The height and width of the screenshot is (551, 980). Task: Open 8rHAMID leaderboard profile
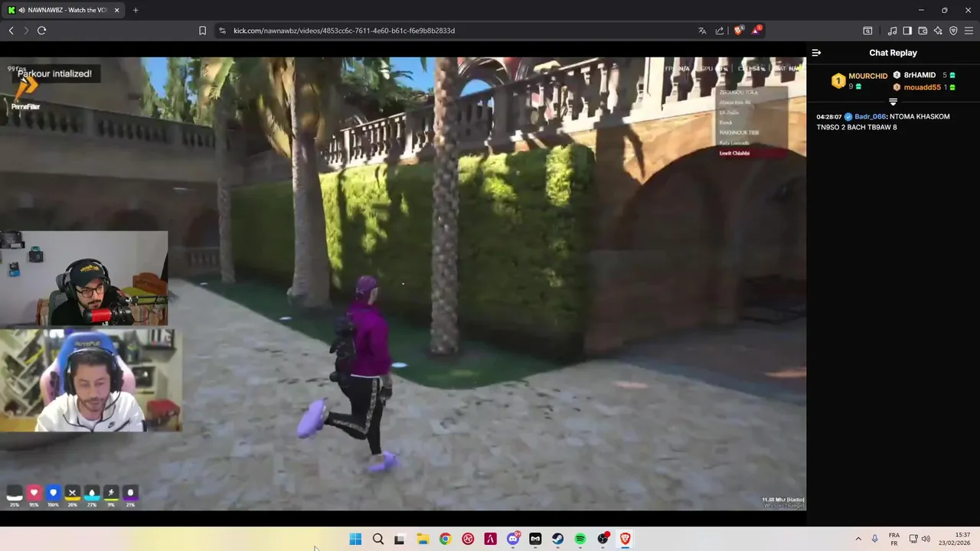(x=920, y=75)
